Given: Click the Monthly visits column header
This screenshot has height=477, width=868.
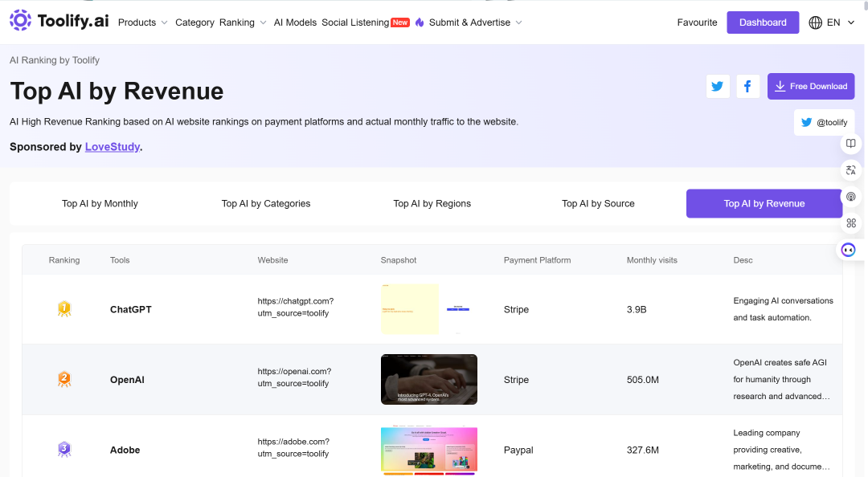Looking at the screenshot, I should (652, 260).
